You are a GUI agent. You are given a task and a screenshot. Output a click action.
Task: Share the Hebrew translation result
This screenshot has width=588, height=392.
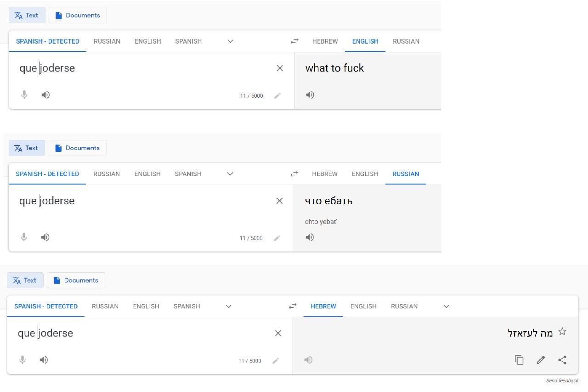click(562, 360)
